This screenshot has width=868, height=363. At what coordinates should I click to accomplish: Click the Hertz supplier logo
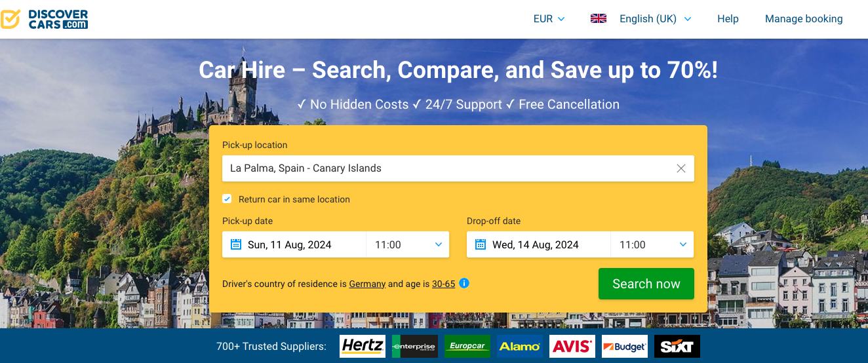[x=362, y=347]
